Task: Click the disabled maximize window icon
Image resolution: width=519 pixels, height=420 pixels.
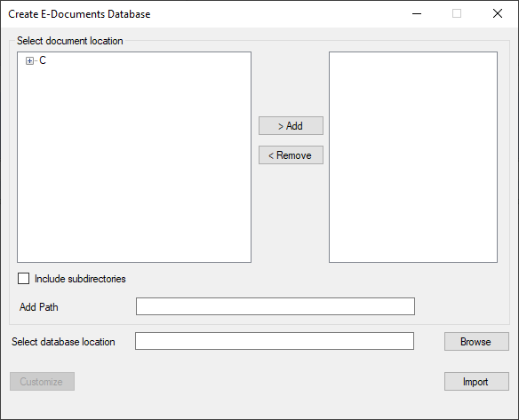Action: (457, 13)
